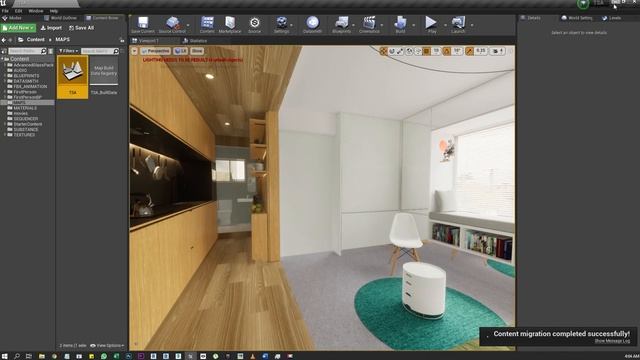Click the Play toolbar icon
Image resolution: width=640 pixels, height=360 pixels.
[x=431, y=24]
